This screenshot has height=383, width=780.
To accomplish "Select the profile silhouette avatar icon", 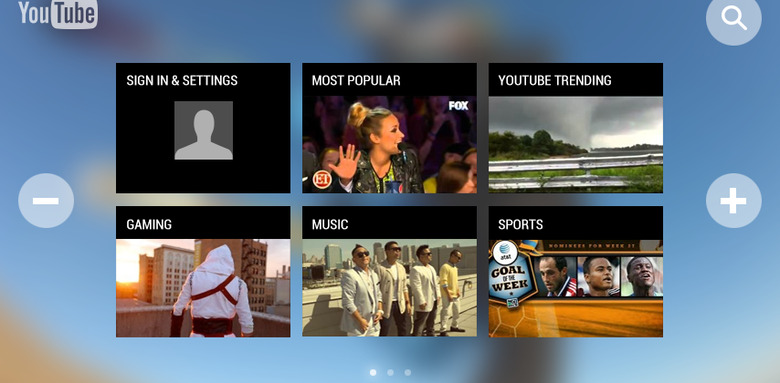I will [x=203, y=130].
